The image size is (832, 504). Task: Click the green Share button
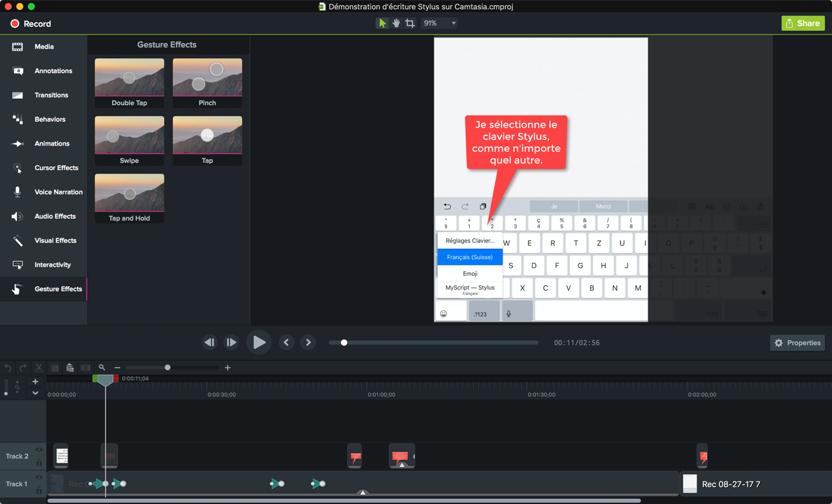coord(803,23)
